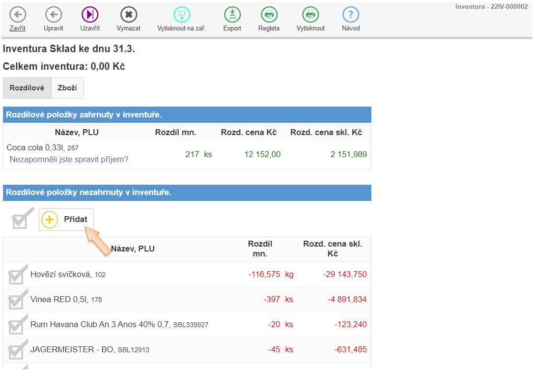This screenshot has width=535, height=392.
Task: Click the Coca cola 0,33l item row
Action: click(x=42, y=147)
